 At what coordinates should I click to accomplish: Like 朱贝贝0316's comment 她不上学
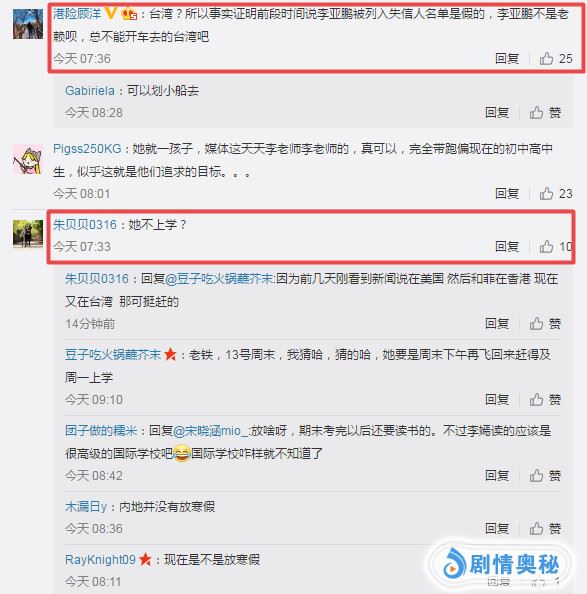556,247
